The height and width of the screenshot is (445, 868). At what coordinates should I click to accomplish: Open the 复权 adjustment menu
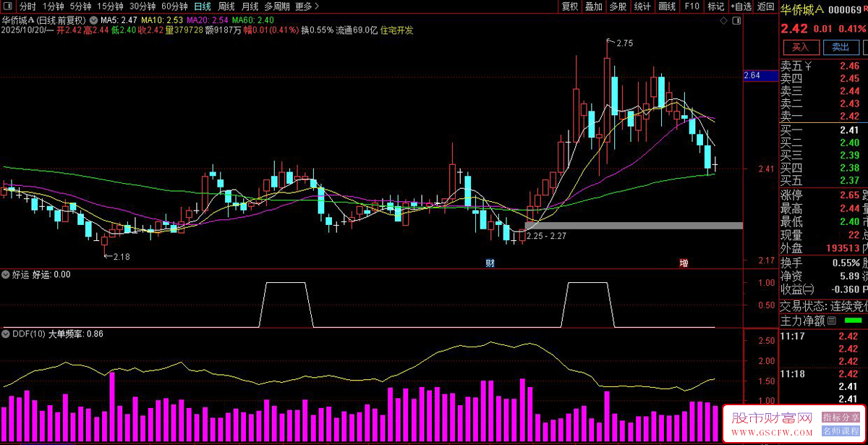click(x=569, y=7)
